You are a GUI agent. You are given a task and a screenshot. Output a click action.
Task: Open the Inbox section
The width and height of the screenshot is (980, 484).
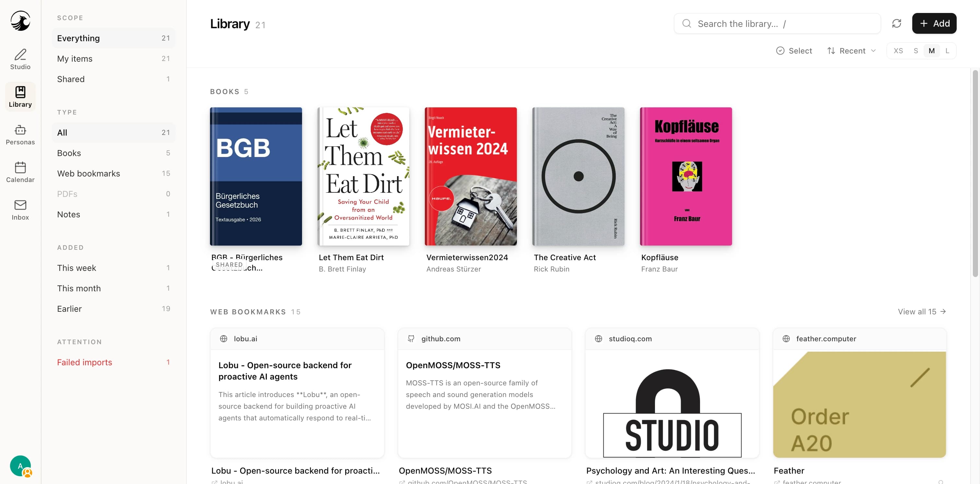click(20, 210)
